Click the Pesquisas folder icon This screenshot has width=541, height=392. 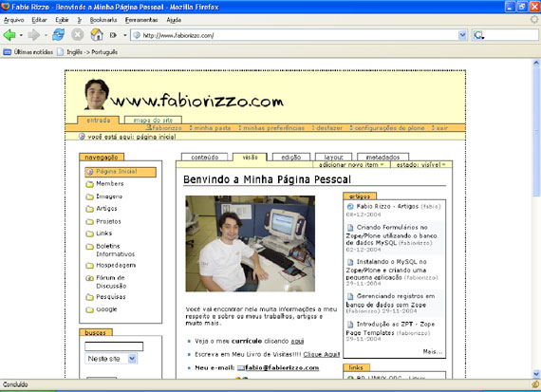[x=90, y=297]
